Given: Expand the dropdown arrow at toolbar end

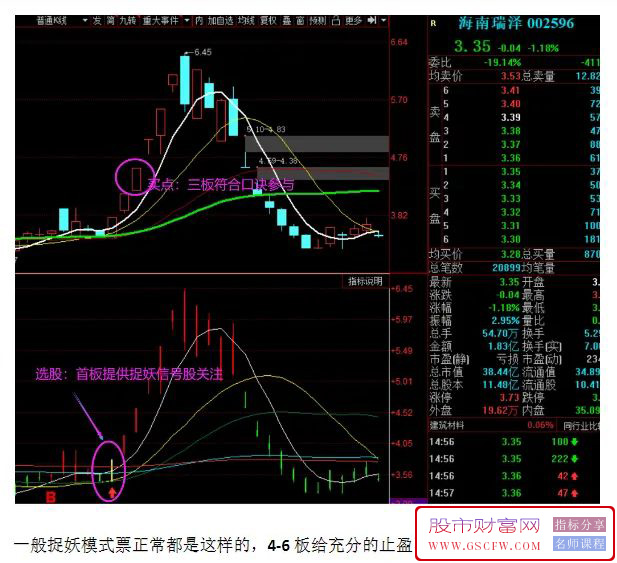Looking at the screenshot, I should click(384, 20).
